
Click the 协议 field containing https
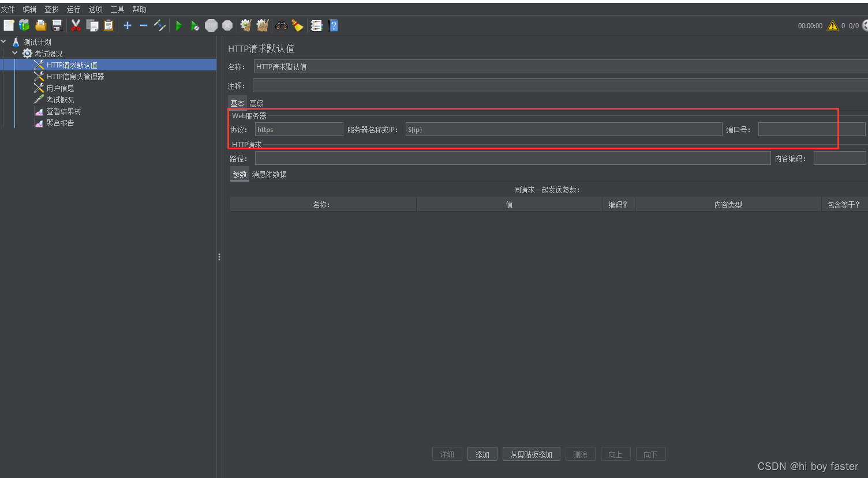pos(299,129)
